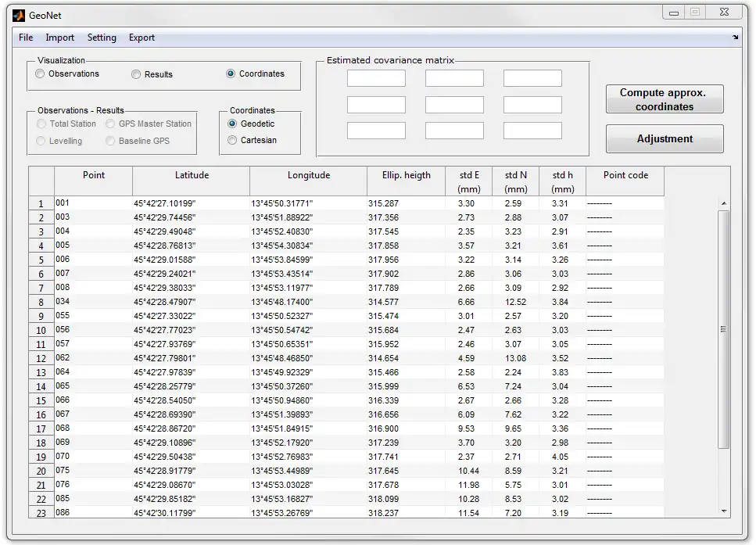
Task: Select the Results visualization radio button
Action: 136,74
